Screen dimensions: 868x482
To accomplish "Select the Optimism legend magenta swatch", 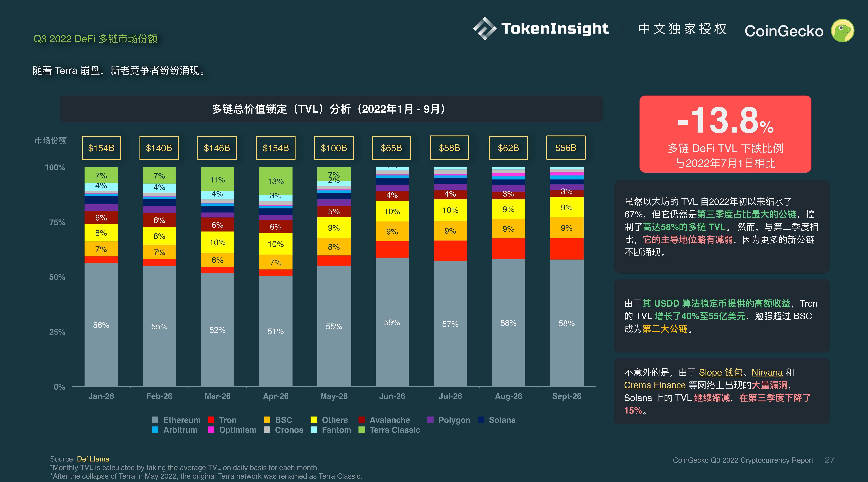I will tap(211, 430).
